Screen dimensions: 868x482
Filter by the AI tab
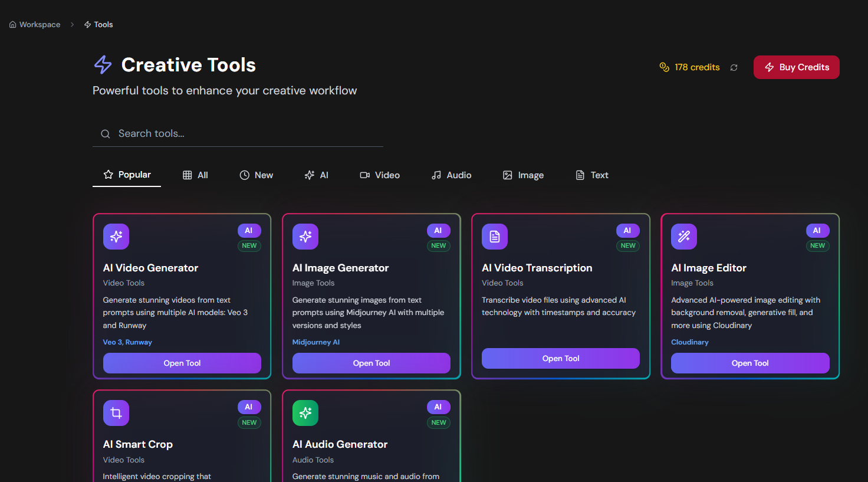coord(316,175)
